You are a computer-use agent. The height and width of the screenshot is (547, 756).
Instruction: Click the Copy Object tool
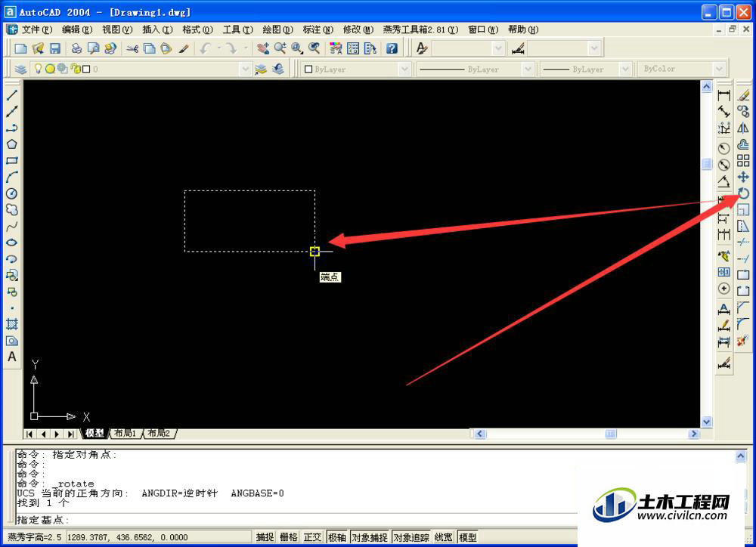[x=743, y=111]
